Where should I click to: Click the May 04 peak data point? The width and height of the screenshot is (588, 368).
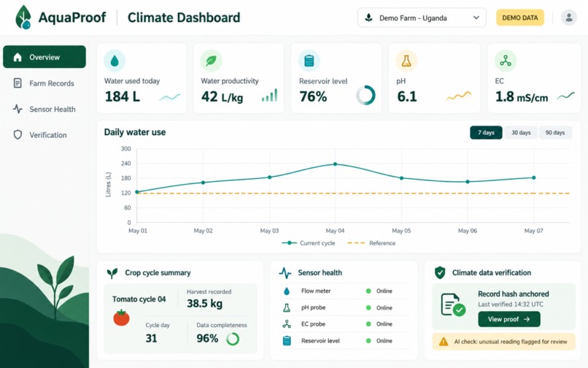point(335,164)
